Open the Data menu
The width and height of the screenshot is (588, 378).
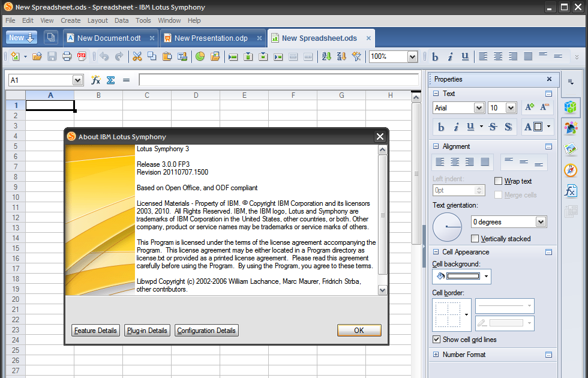pos(121,20)
